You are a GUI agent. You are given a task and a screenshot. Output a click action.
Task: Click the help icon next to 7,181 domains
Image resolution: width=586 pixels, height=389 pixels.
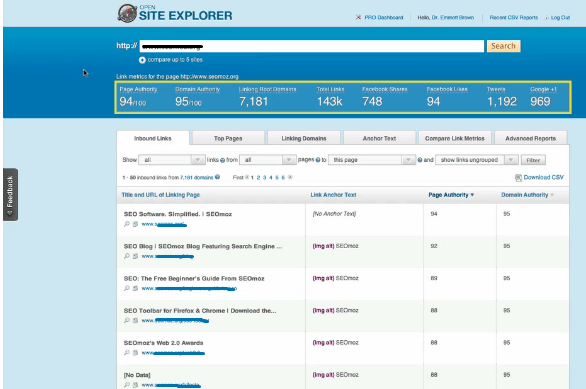(x=218, y=177)
